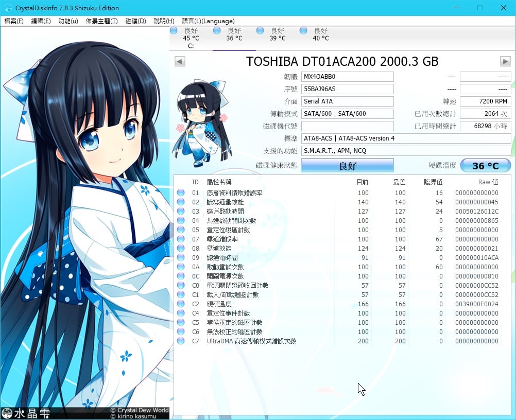Select the 39 °C disk tab

278,38
